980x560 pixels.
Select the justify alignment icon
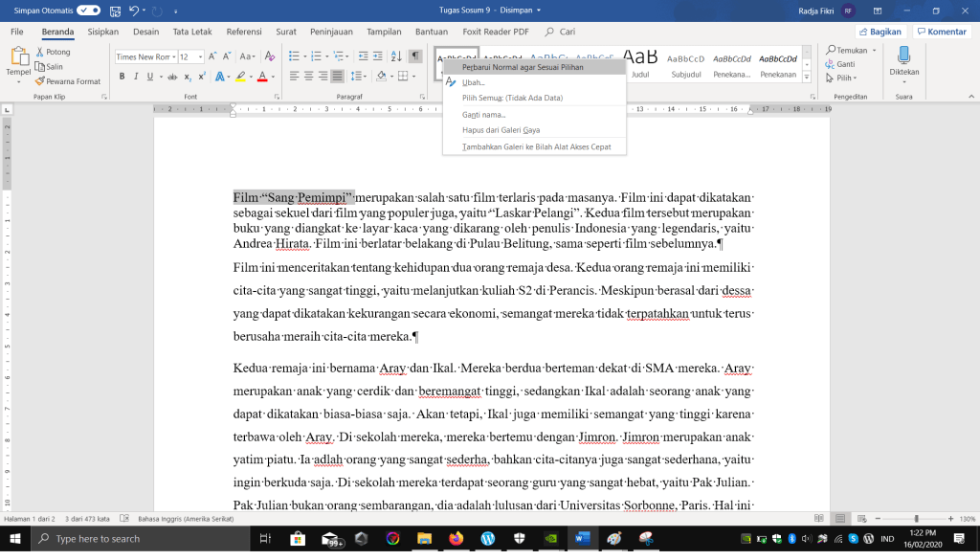pos(338,77)
